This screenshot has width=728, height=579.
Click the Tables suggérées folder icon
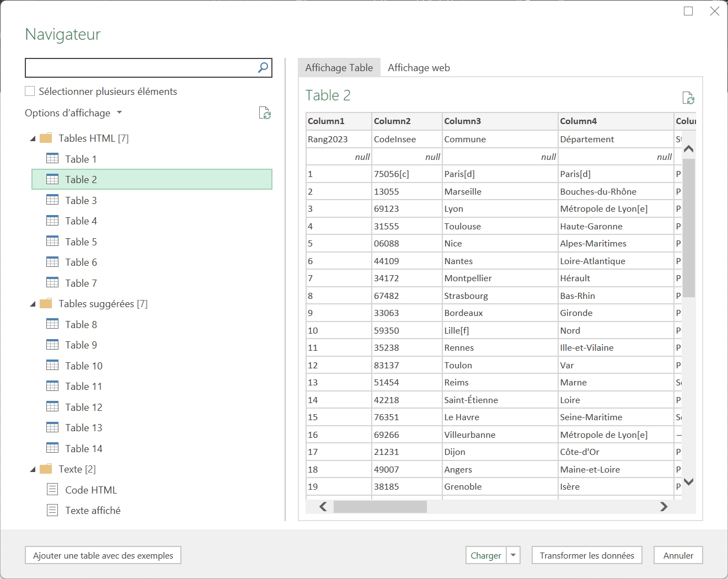[46, 303]
